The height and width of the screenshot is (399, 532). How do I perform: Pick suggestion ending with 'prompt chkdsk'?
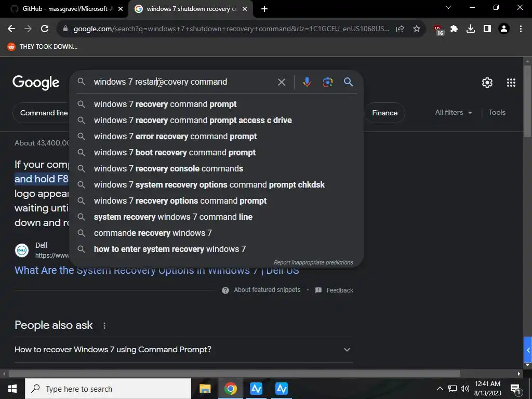click(216, 185)
